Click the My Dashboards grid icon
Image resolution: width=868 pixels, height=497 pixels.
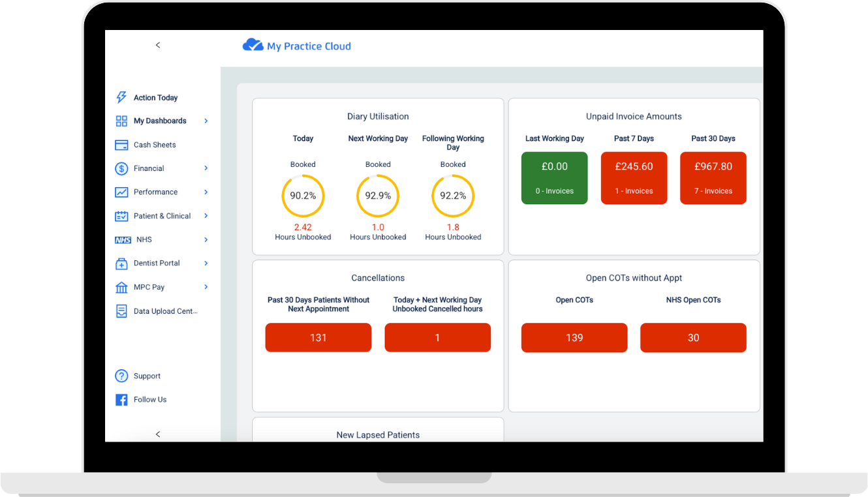click(121, 121)
